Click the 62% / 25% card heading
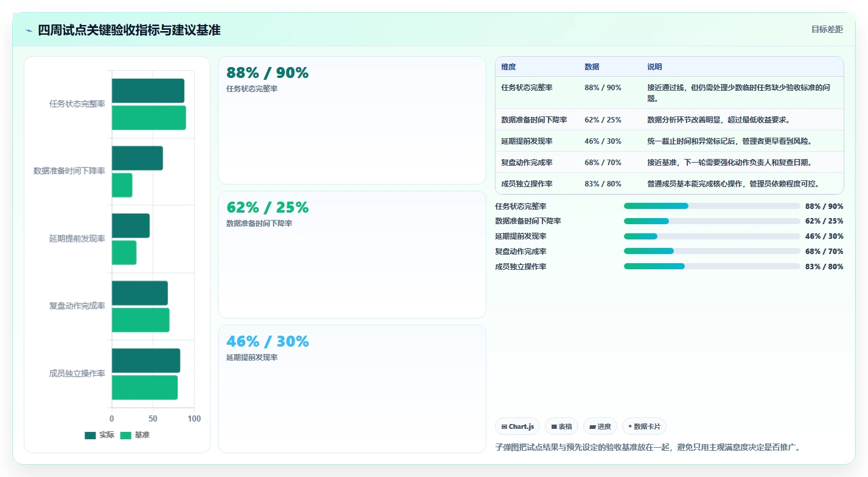Viewport: 868px width, 477px height. [x=267, y=207]
